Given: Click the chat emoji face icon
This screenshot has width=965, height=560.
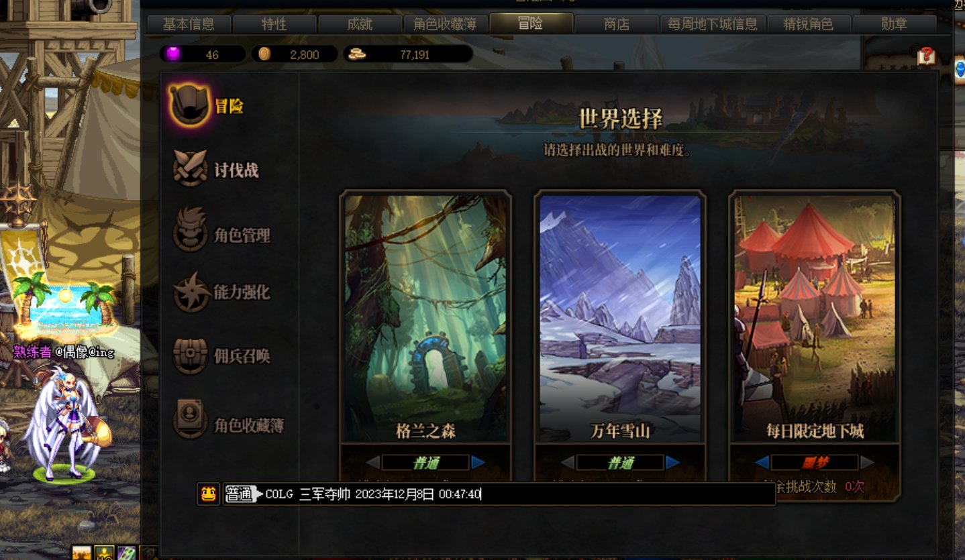Looking at the screenshot, I should pos(209,494).
